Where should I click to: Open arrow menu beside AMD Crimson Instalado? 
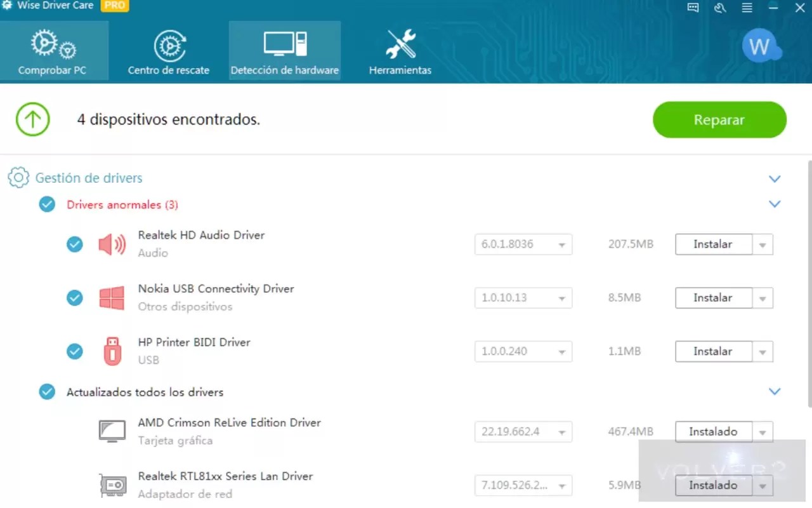coord(763,432)
